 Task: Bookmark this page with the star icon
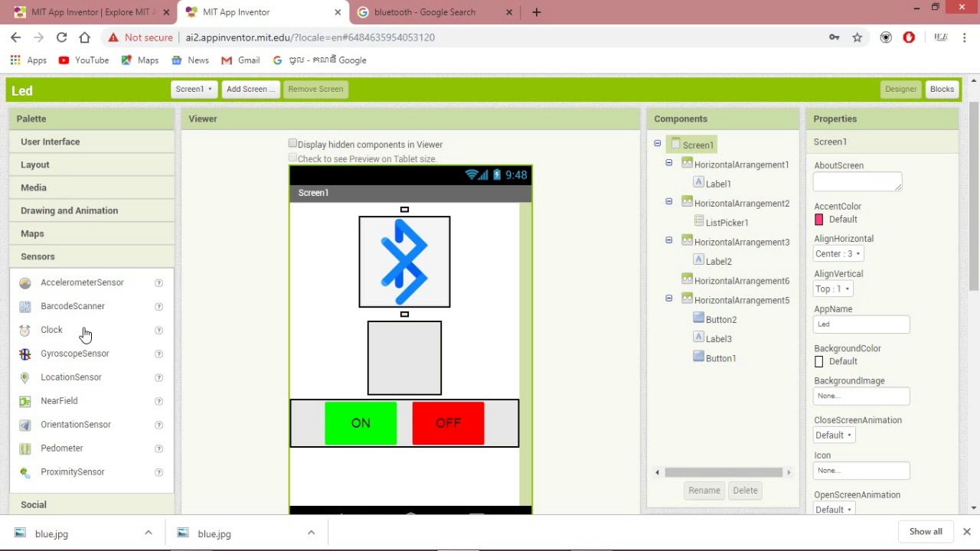pyautogui.click(x=857, y=37)
